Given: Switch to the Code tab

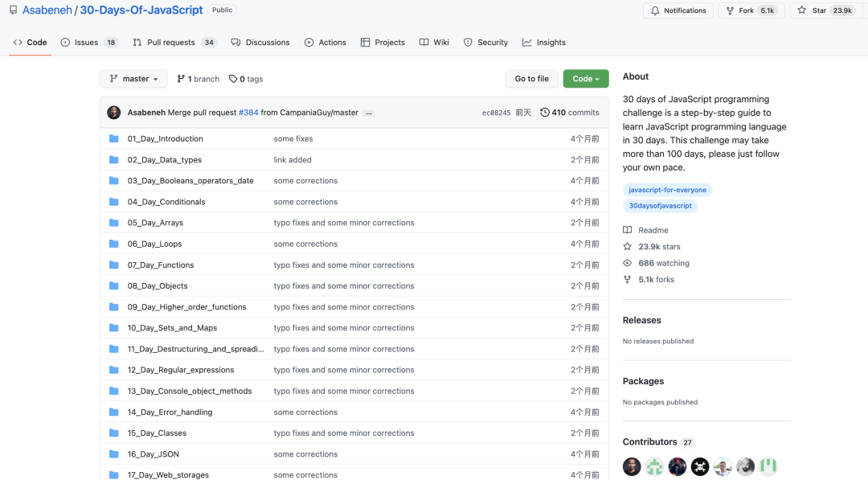Looking at the screenshot, I should point(31,42).
